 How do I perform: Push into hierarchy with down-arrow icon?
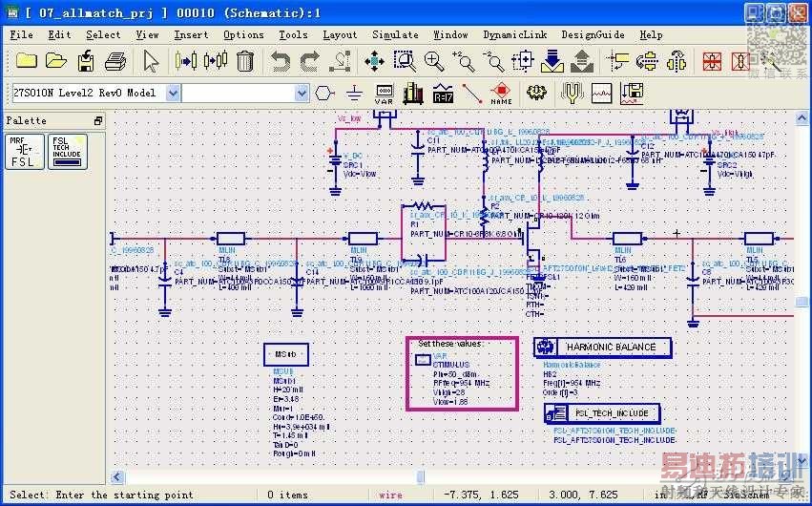point(552,61)
